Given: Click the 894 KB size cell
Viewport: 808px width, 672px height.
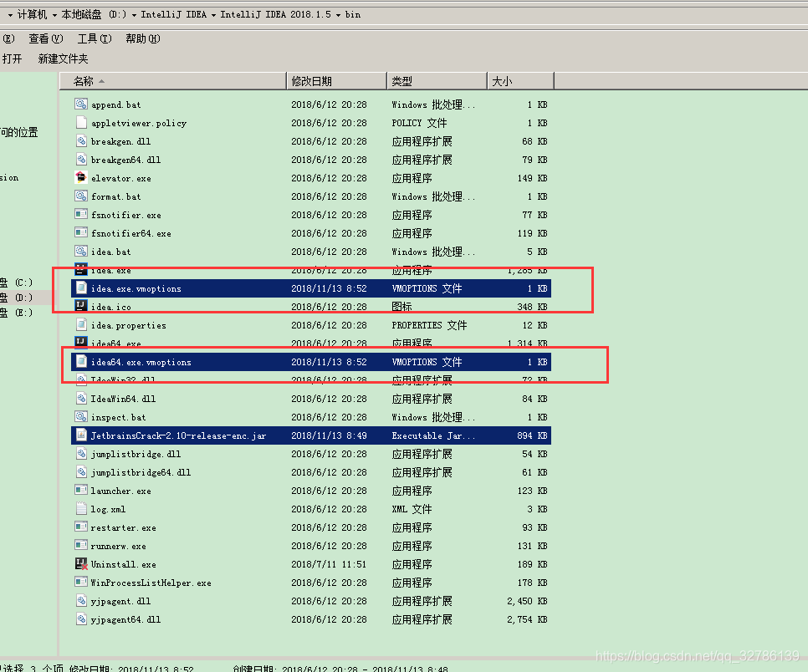Looking at the screenshot, I should click(x=532, y=435).
